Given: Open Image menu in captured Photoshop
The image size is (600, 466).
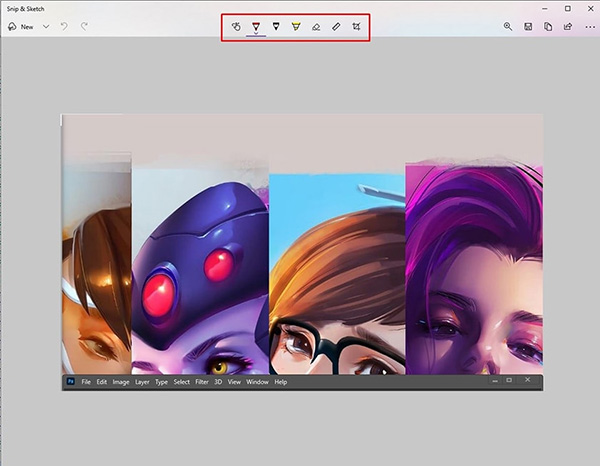Looking at the screenshot, I should (x=121, y=382).
